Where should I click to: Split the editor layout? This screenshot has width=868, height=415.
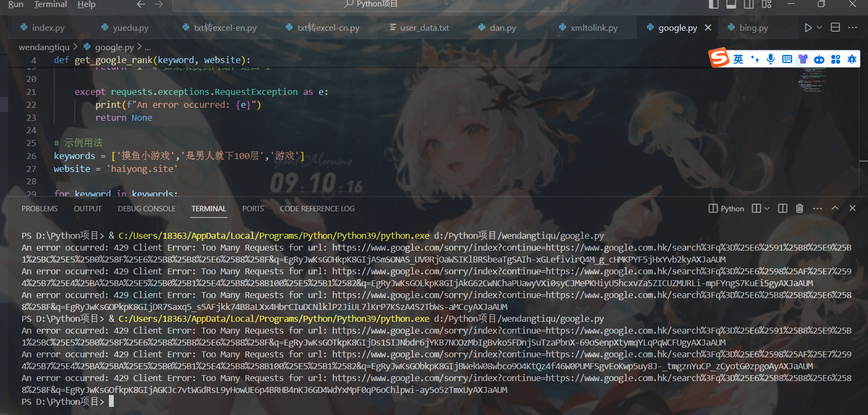coord(835,28)
